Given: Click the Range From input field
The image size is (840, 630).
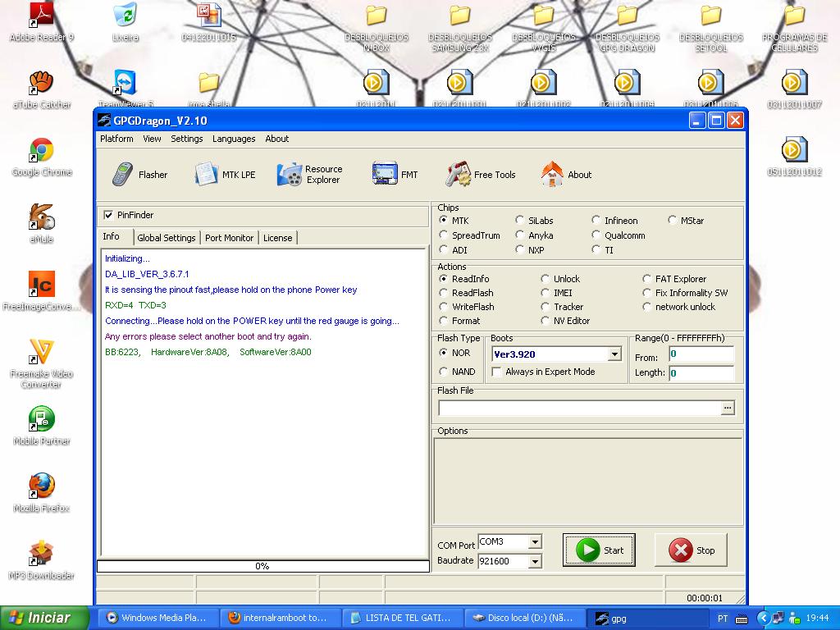Looking at the screenshot, I should click(701, 354).
